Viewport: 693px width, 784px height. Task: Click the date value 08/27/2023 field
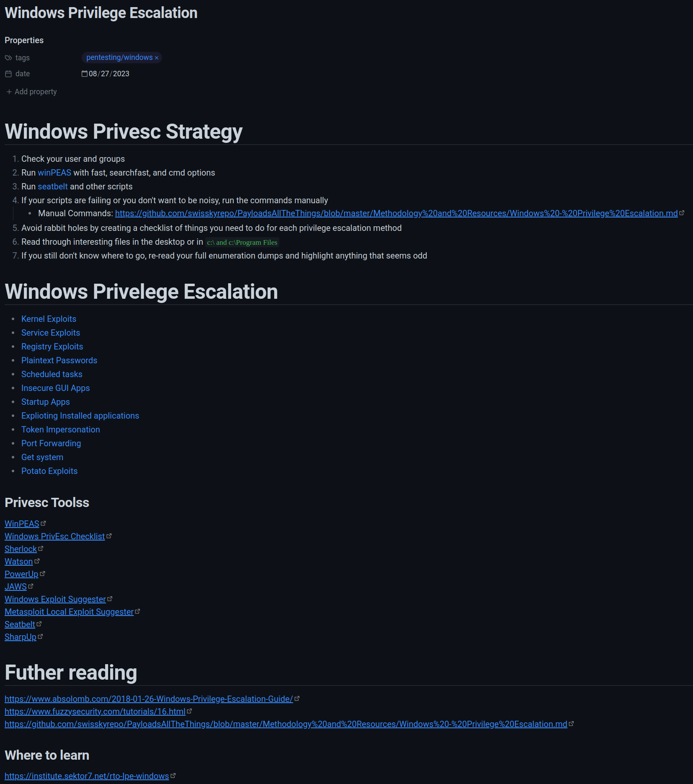[109, 74]
